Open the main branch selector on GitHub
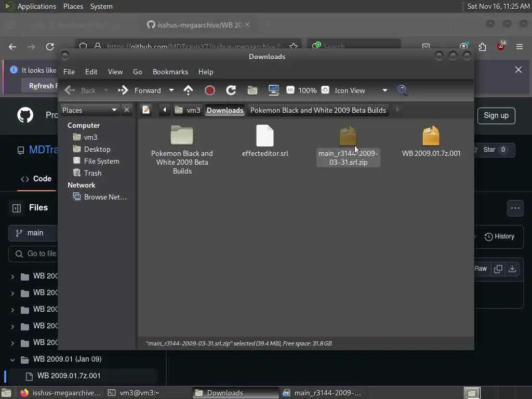Screen dimensions: 532x399 [x=33, y=233]
